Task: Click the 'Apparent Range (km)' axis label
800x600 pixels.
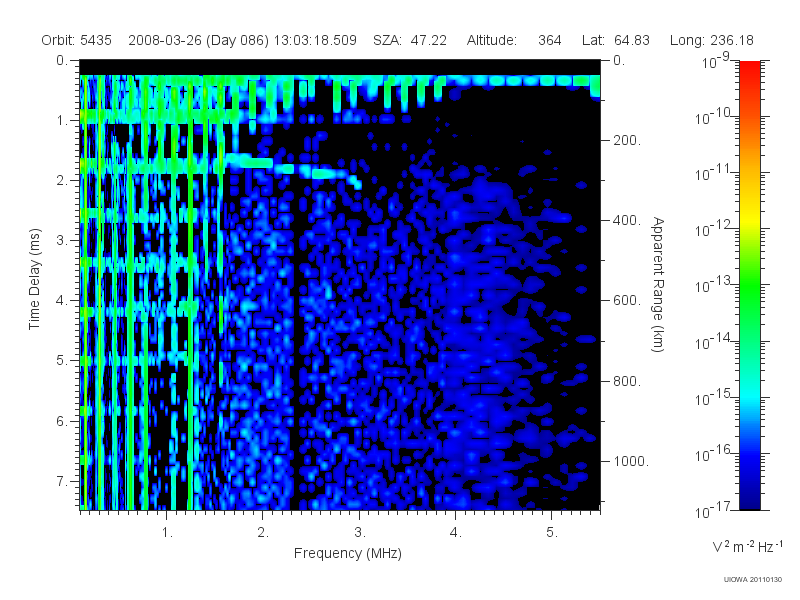Action: point(658,284)
